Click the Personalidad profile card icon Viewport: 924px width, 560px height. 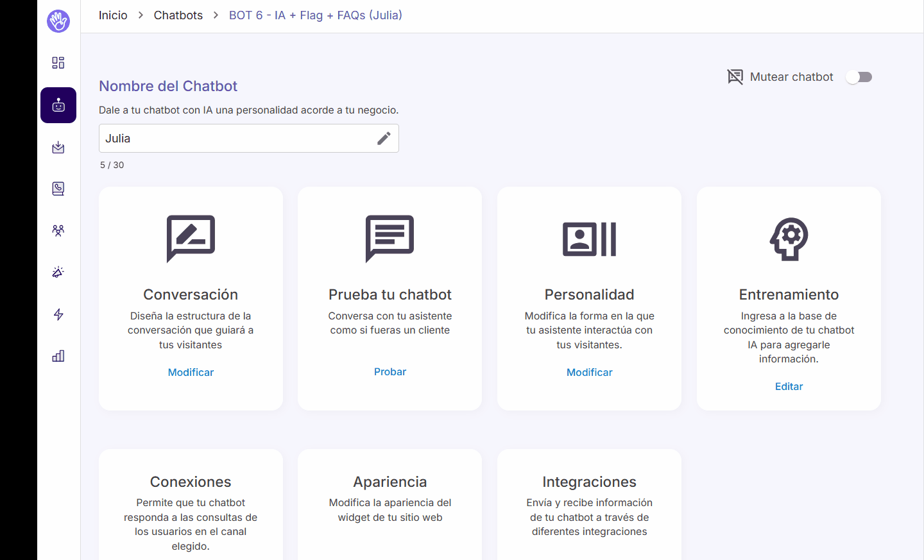click(590, 239)
